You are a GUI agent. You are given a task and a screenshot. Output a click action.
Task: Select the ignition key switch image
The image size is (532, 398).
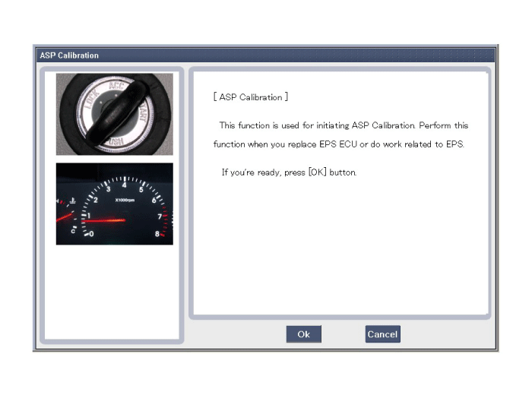pyautogui.click(x=114, y=114)
